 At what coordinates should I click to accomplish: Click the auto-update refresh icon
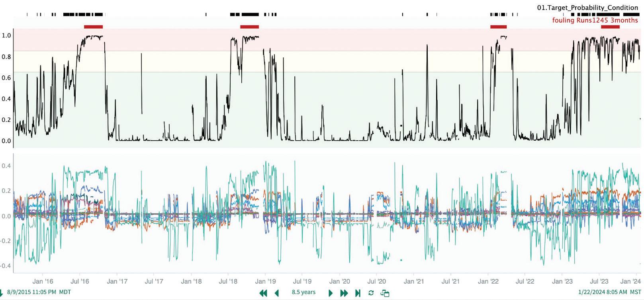(x=371, y=293)
